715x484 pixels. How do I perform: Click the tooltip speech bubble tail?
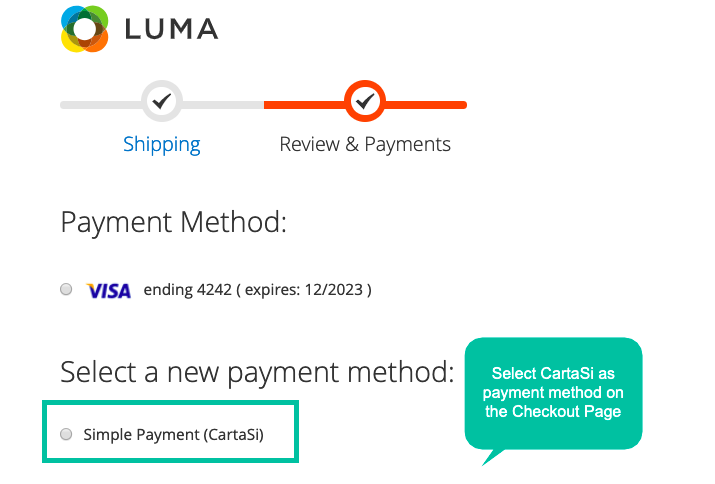(492, 457)
